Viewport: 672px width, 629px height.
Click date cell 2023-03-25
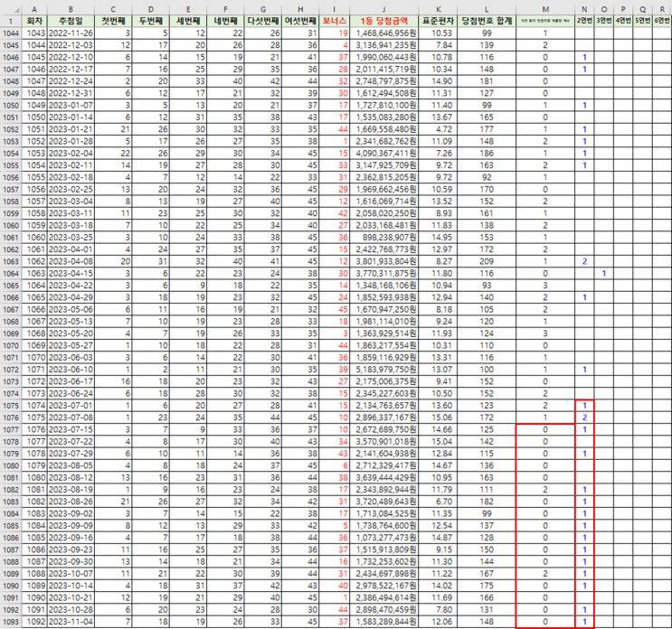pyautogui.click(x=71, y=237)
